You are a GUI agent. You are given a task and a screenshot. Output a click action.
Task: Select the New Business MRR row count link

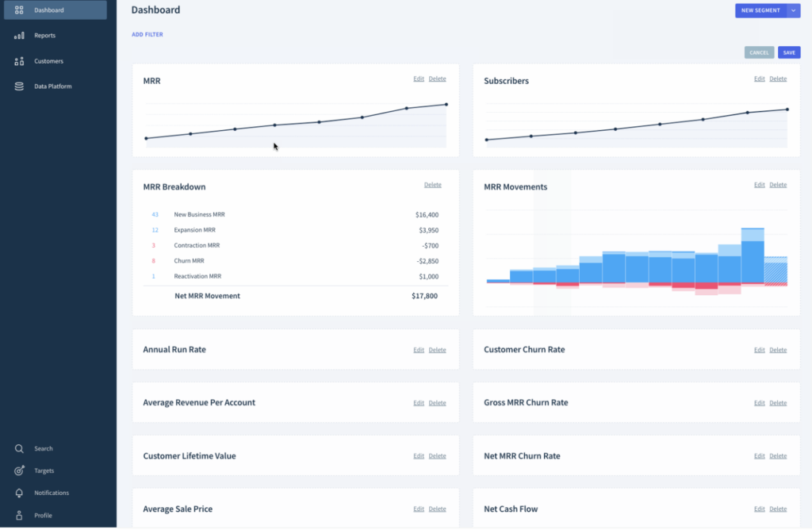155,214
